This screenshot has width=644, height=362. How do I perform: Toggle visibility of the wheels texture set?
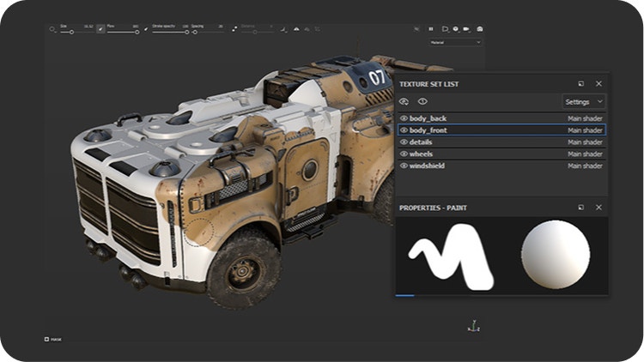404,154
